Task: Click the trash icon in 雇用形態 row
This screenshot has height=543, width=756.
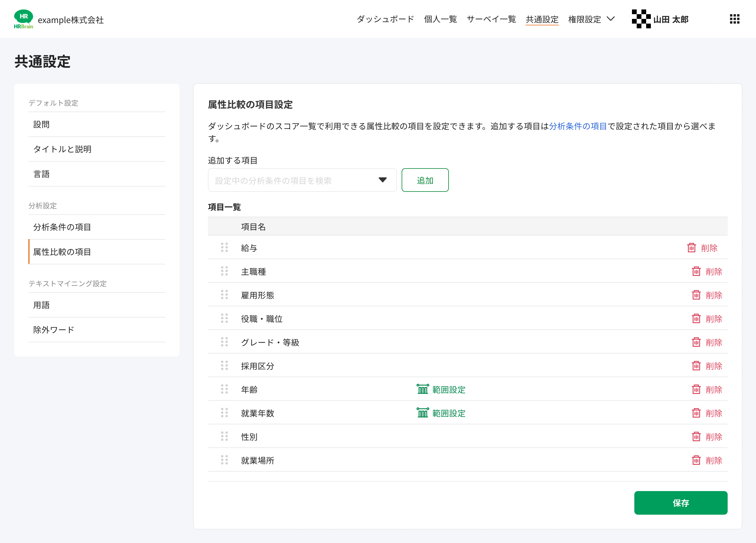Action: (x=696, y=295)
